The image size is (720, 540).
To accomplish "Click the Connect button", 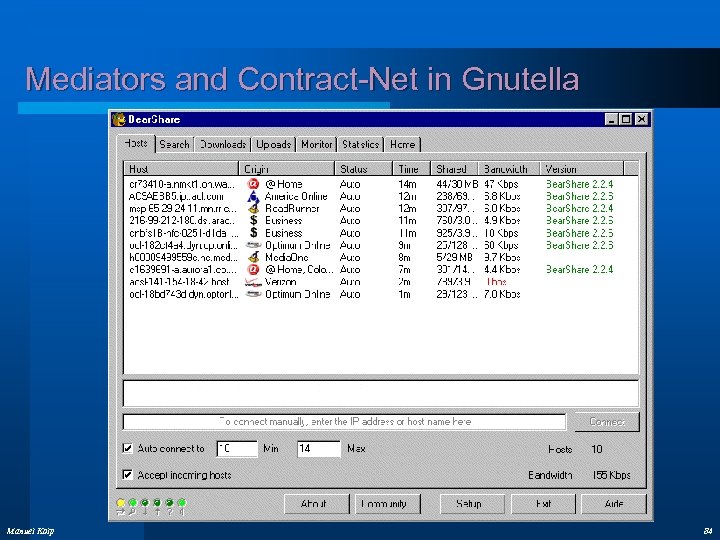I will tap(607, 422).
